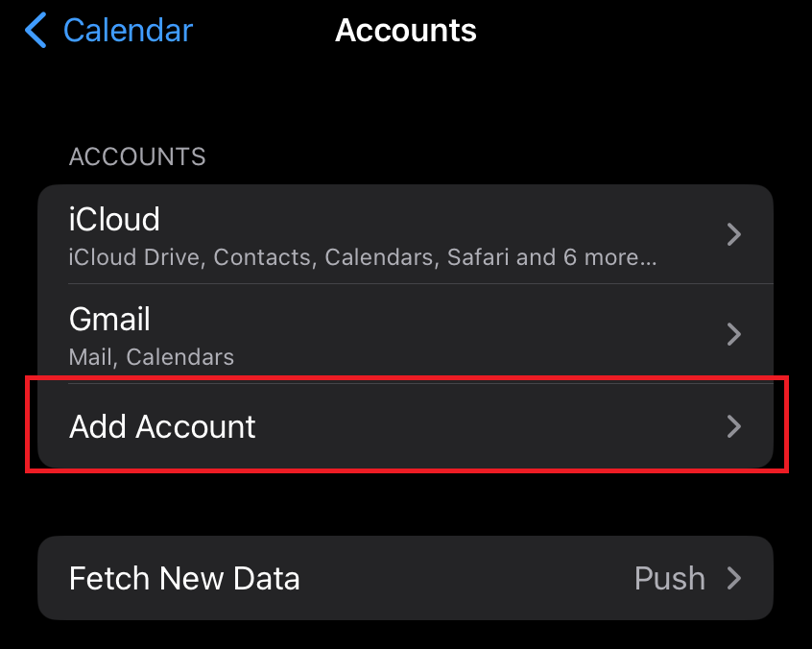The image size is (812, 649).
Task: Click the chevron on the iCloud row
Action: click(734, 234)
